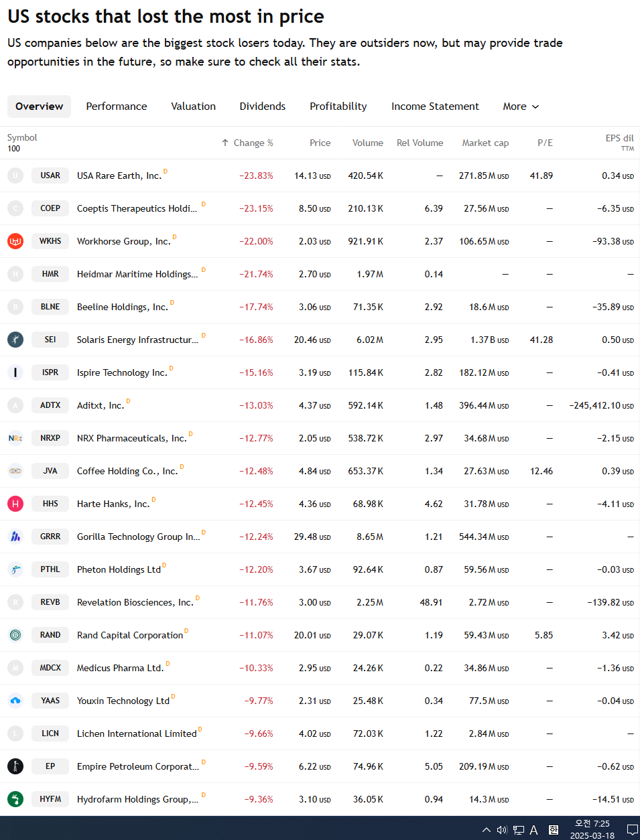The image size is (640, 840).
Task: Open the GRRR ticker symbol
Action: pyautogui.click(x=50, y=537)
